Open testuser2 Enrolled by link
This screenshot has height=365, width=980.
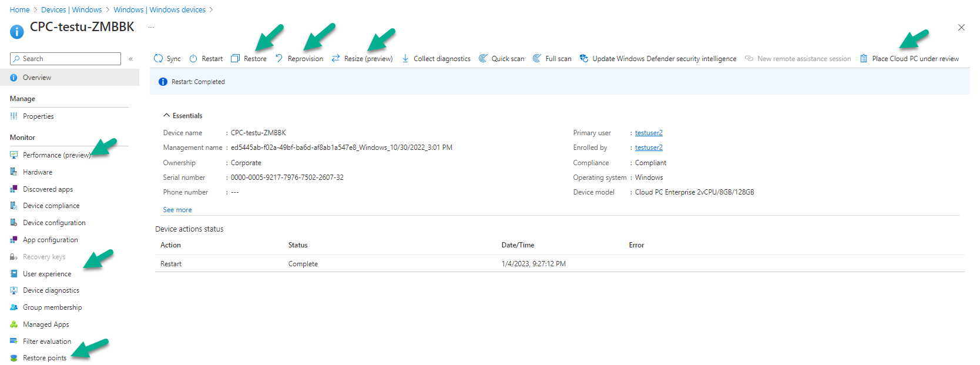point(649,148)
